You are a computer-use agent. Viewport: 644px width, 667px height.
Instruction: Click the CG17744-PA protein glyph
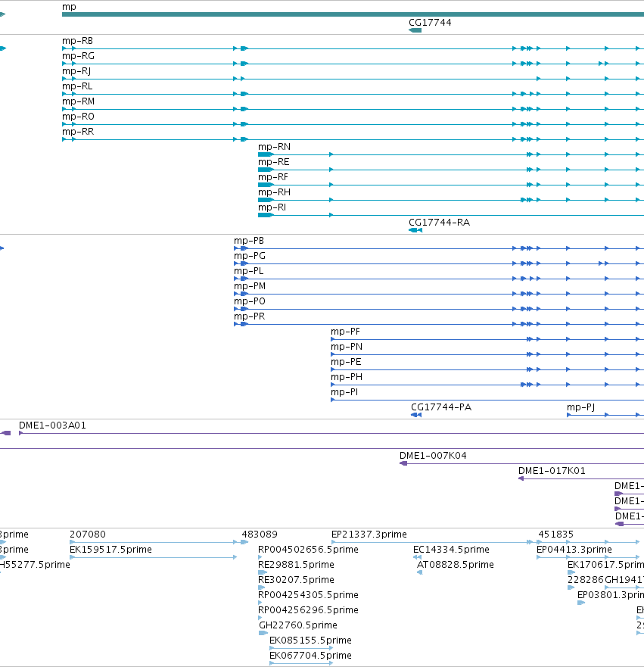pos(416,415)
